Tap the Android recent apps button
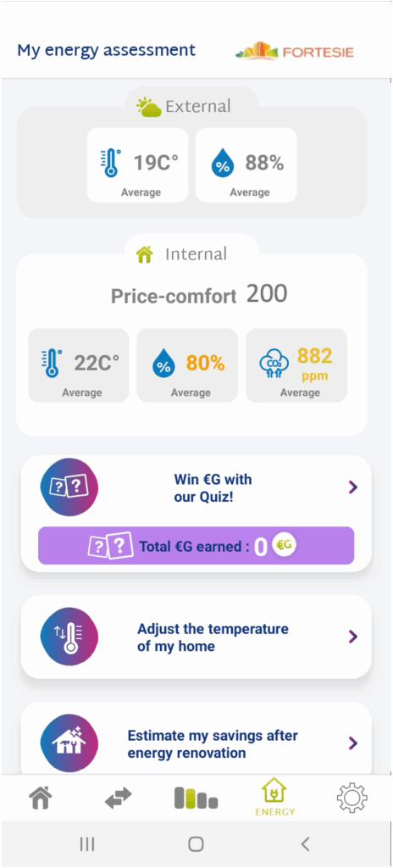The image size is (393, 868). pyautogui.click(x=87, y=843)
